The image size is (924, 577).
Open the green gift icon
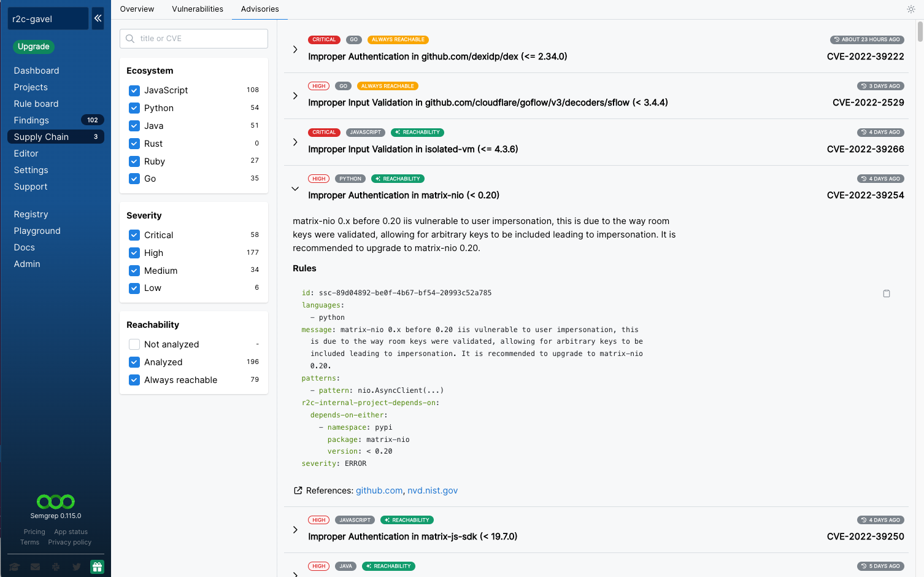(x=98, y=567)
